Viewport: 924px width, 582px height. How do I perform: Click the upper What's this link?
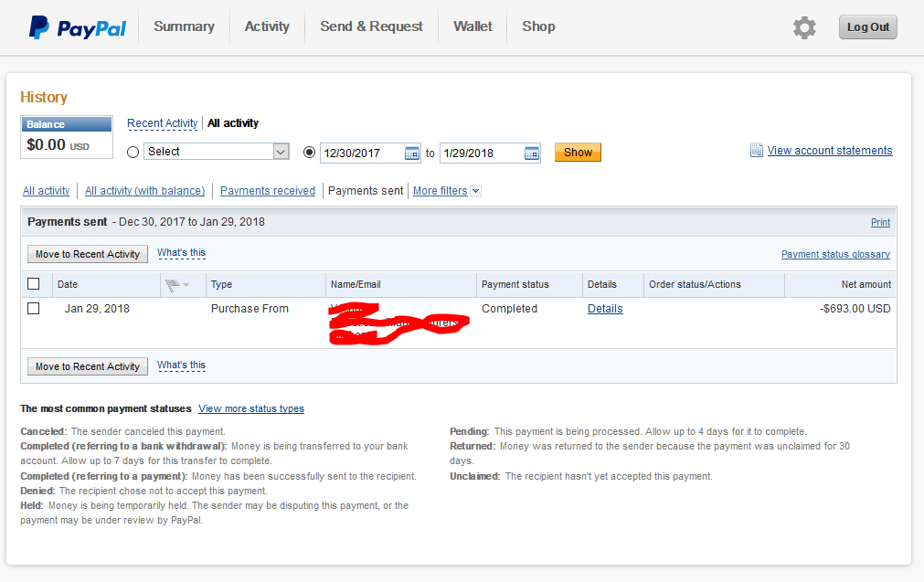click(182, 253)
